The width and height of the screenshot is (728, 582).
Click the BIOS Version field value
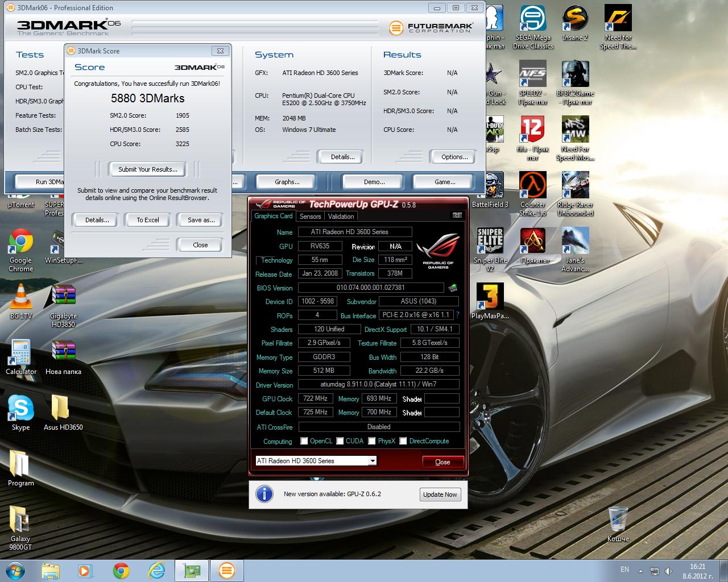[x=371, y=288]
